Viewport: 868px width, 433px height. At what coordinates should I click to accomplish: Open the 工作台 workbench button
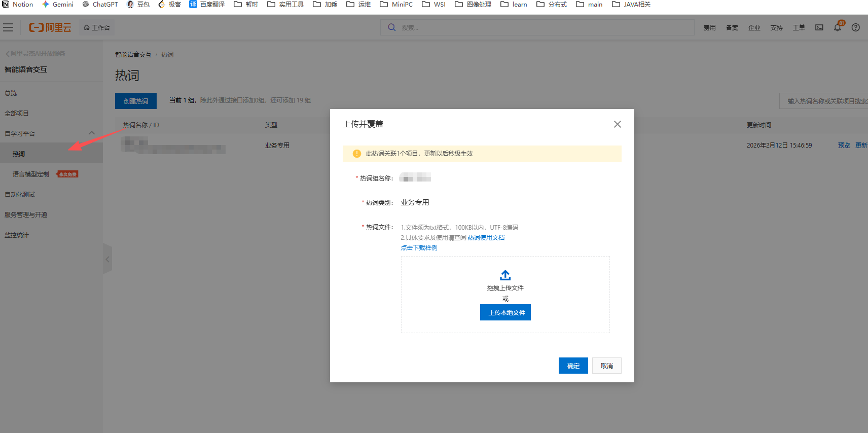pyautogui.click(x=97, y=27)
